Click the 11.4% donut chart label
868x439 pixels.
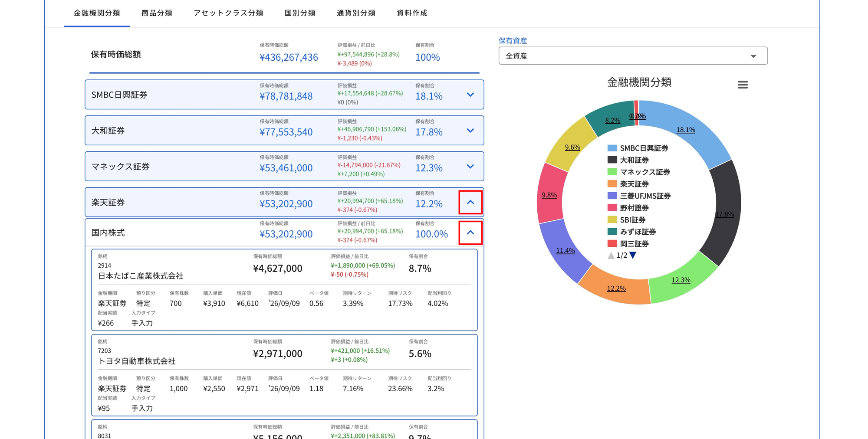[566, 251]
